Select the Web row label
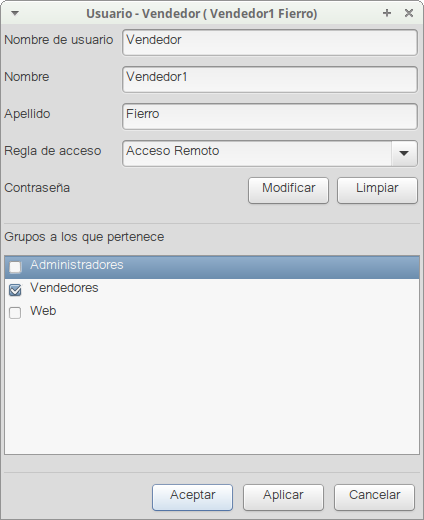The width and height of the screenshot is (424, 520). click(43, 311)
